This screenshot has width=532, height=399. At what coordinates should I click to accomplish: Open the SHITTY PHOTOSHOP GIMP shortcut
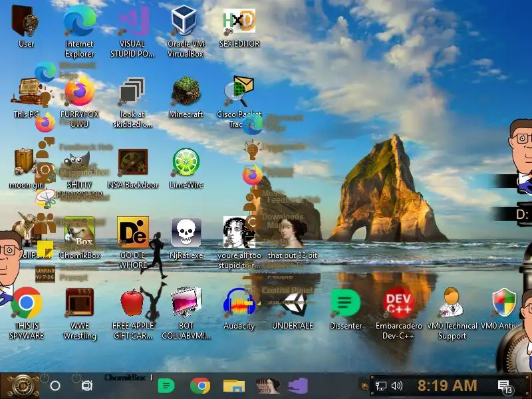79,173
